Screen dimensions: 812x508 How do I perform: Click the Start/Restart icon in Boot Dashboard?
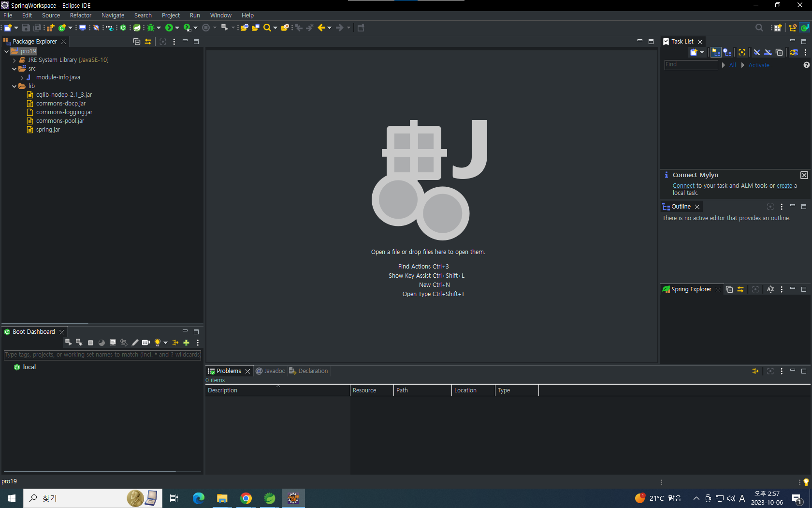68,343
